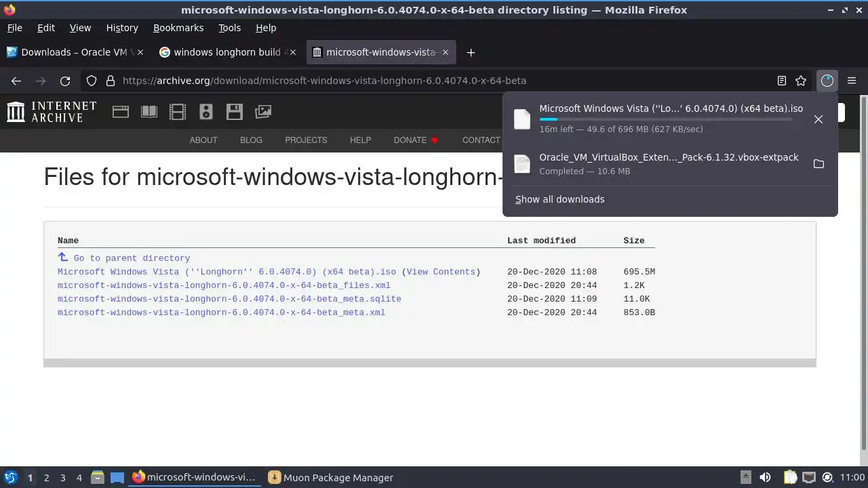Reload the current page
The height and width of the screenshot is (488, 868).
pos(65,81)
